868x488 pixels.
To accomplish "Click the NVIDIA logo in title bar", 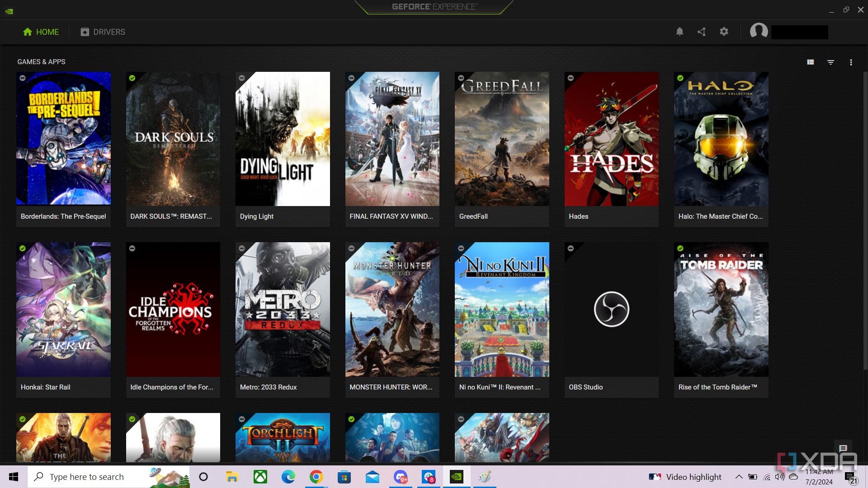I will tap(9, 11).
